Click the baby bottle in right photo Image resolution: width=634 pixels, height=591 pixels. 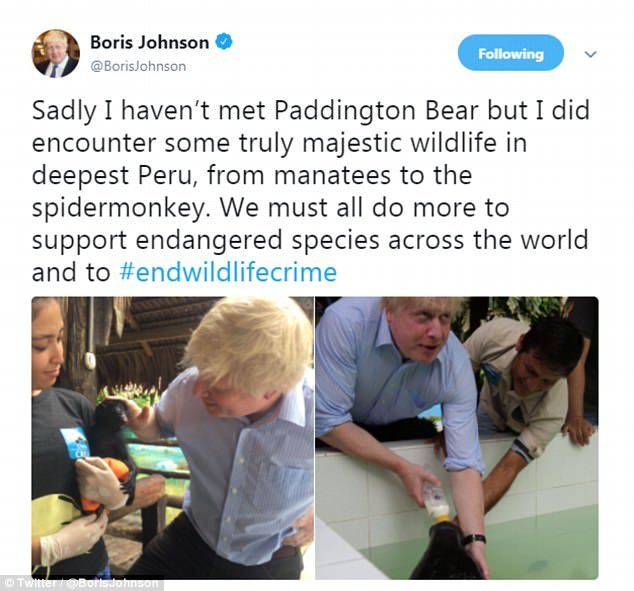(436, 501)
